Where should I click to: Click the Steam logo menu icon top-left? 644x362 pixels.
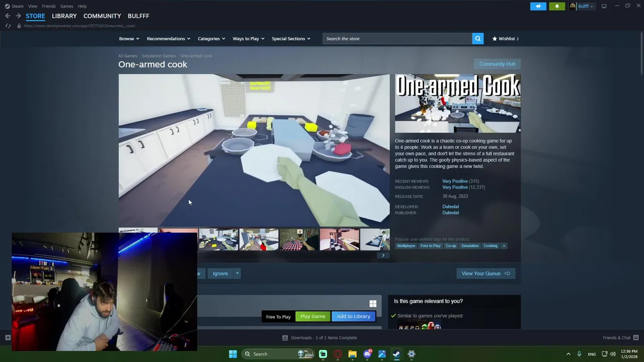click(7, 6)
